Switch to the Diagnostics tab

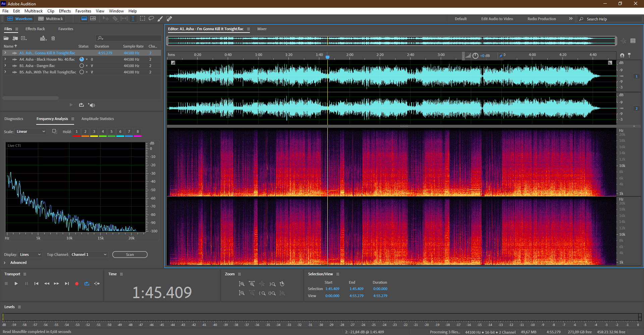coord(14,119)
